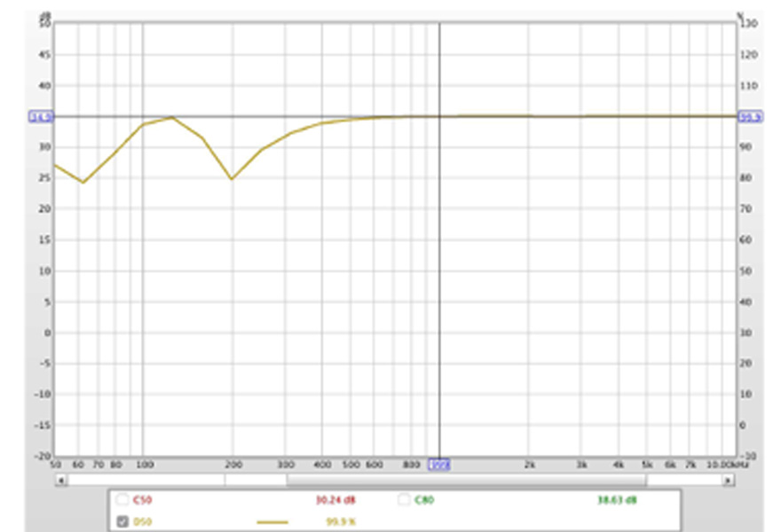Screen dimensions: 781x532
Task: Click the D50 curve dip near 60 Hz
Action: pyautogui.click(x=83, y=182)
